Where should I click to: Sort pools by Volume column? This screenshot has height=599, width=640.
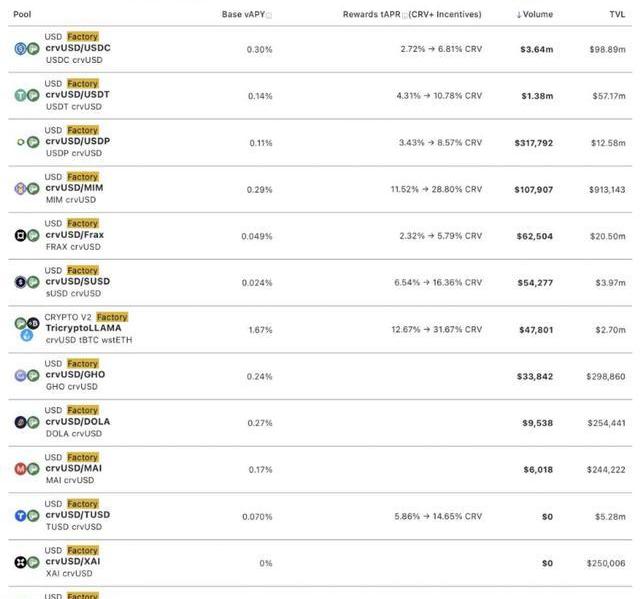[x=534, y=15]
